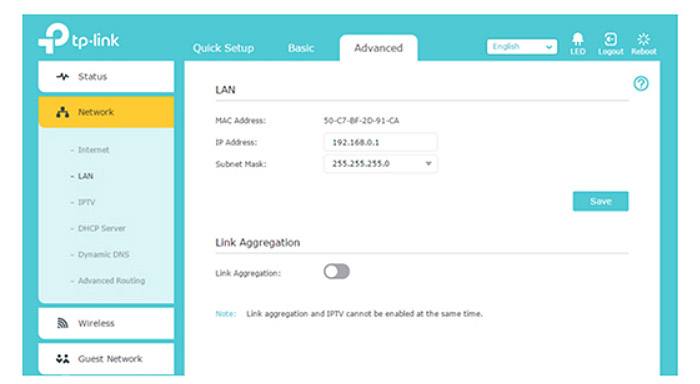The height and width of the screenshot is (384, 700).
Task: Click the Network icon in sidebar
Action: click(62, 112)
